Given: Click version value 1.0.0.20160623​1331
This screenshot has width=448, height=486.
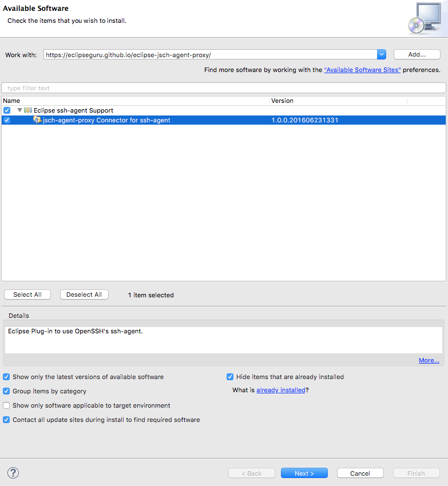Looking at the screenshot, I should point(304,120).
